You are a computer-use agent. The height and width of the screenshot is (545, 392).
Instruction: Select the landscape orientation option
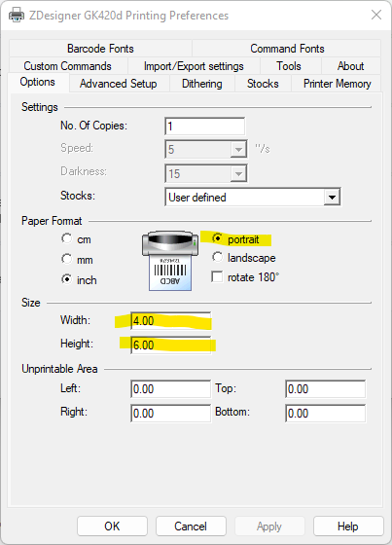[x=217, y=258]
